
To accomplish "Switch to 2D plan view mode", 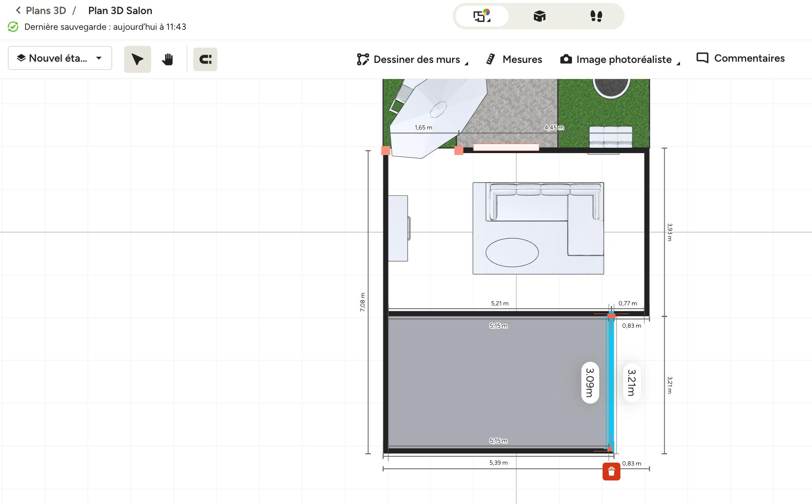I will point(482,17).
